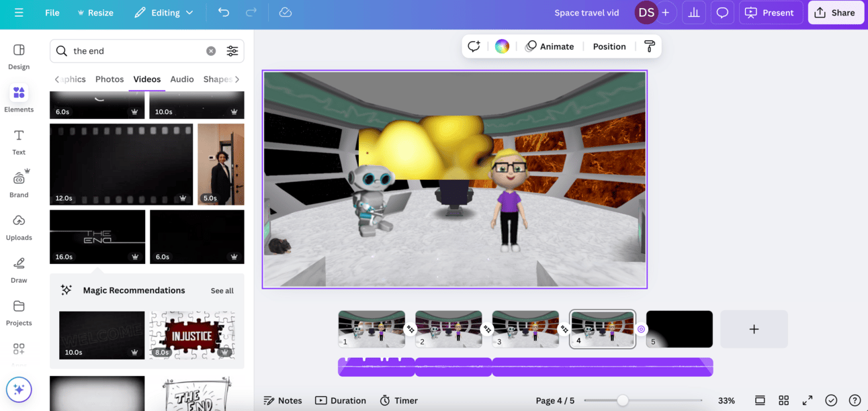Image resolution: width=868 pixels, height=411 pixels.
Task: Click purple transition marker between pages 4 and 5
Action: [641, 329]
